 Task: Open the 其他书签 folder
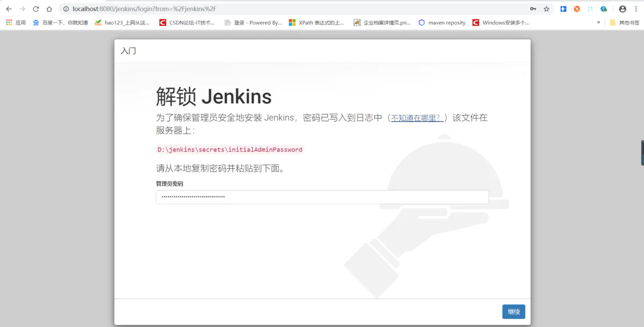624,23
